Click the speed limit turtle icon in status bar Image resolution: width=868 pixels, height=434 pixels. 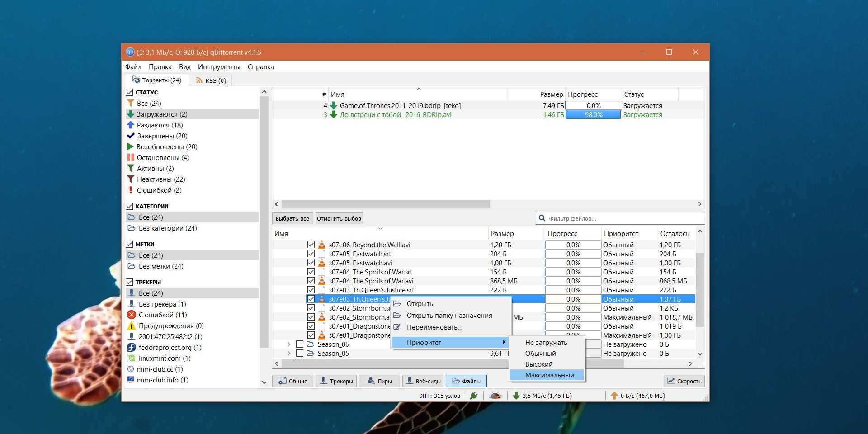[495, 396]
